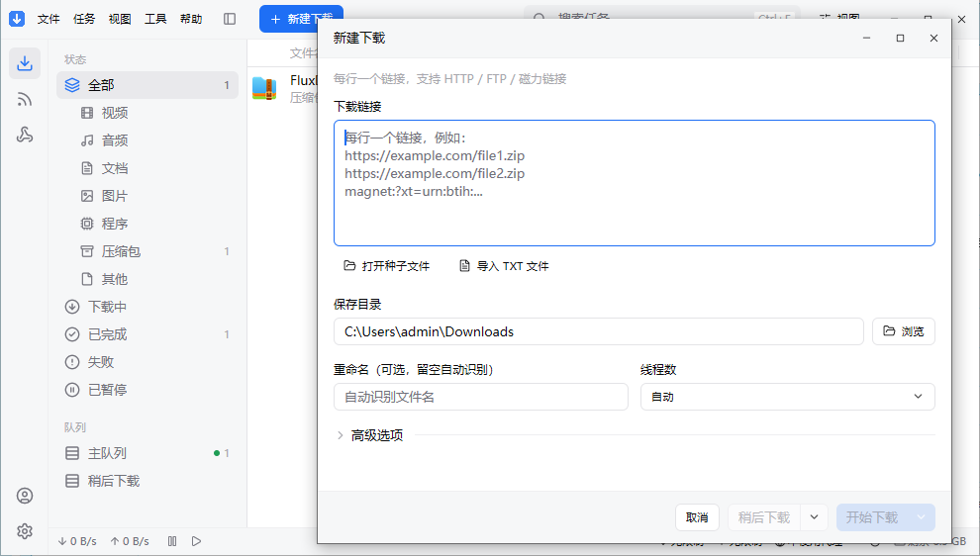Open the webhook plugin sidebar icon
The image size is (980, 556).
tap(25, 135)
